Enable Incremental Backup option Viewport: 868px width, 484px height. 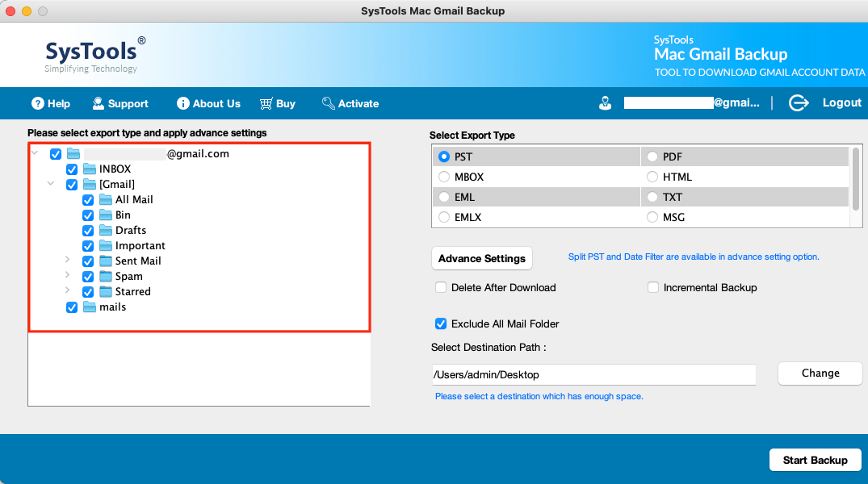tap(653, 287)
